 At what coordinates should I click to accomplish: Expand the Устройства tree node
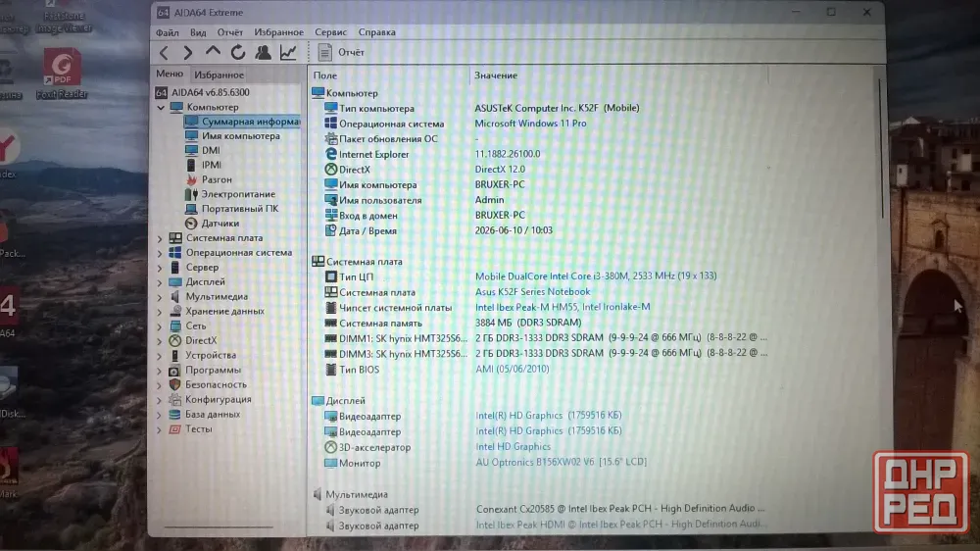click(x=160, y=356)
